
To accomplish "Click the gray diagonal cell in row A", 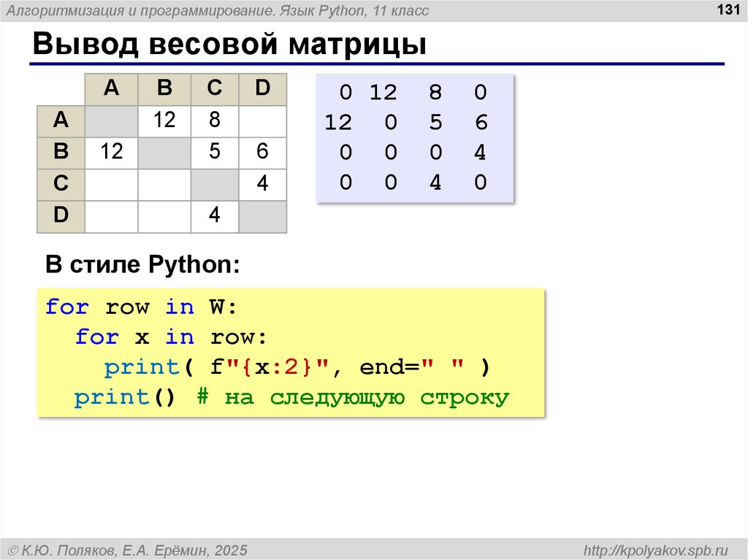I will click(111, 120).
